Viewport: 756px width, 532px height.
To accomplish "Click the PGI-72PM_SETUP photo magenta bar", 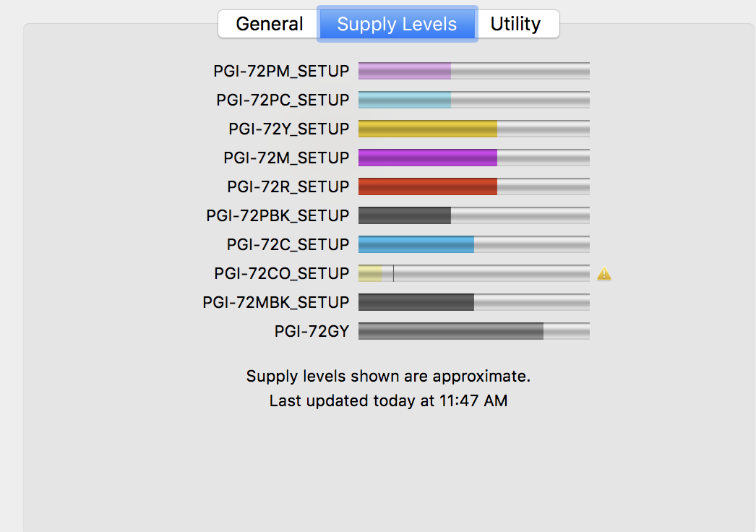I will pyautogui.click(x=405, y=71).
